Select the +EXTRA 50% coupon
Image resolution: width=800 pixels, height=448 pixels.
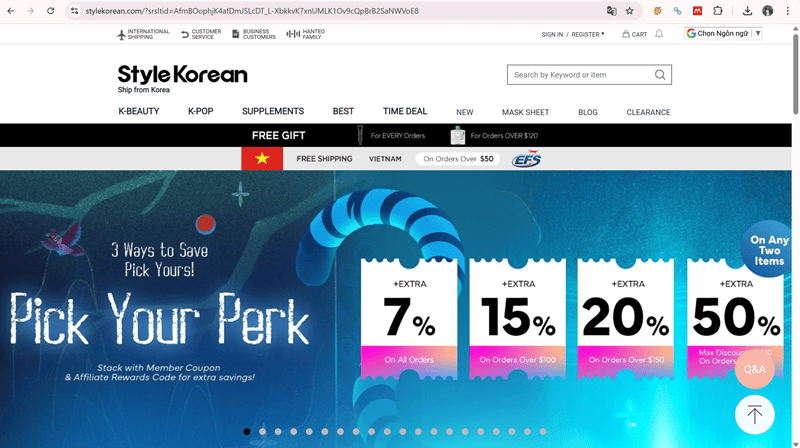735,319
